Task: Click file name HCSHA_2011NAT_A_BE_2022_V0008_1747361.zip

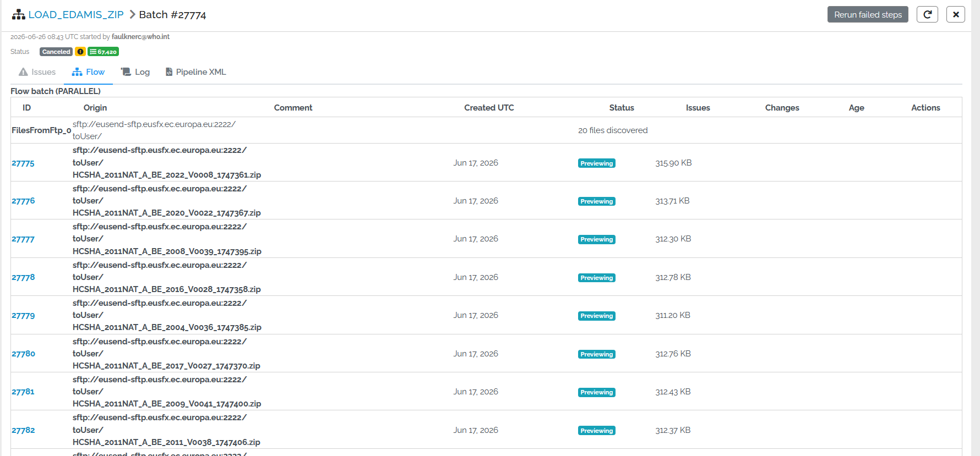Action: click(167, 175)
